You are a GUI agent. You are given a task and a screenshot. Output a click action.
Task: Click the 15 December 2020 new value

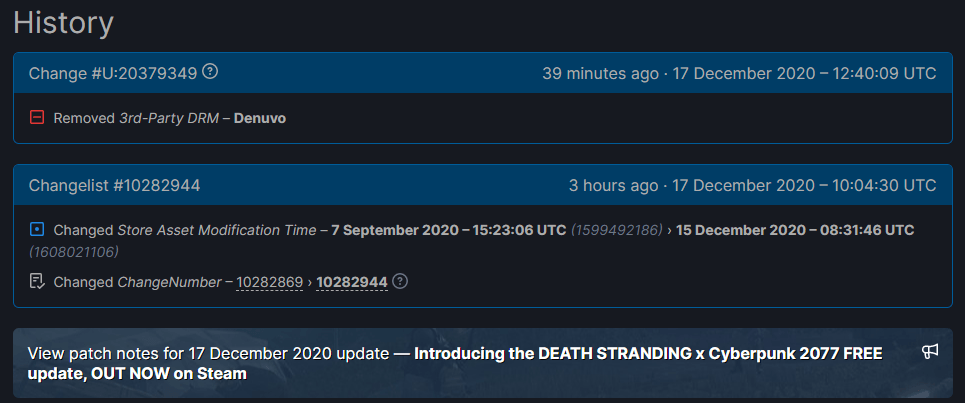point(795,229)
